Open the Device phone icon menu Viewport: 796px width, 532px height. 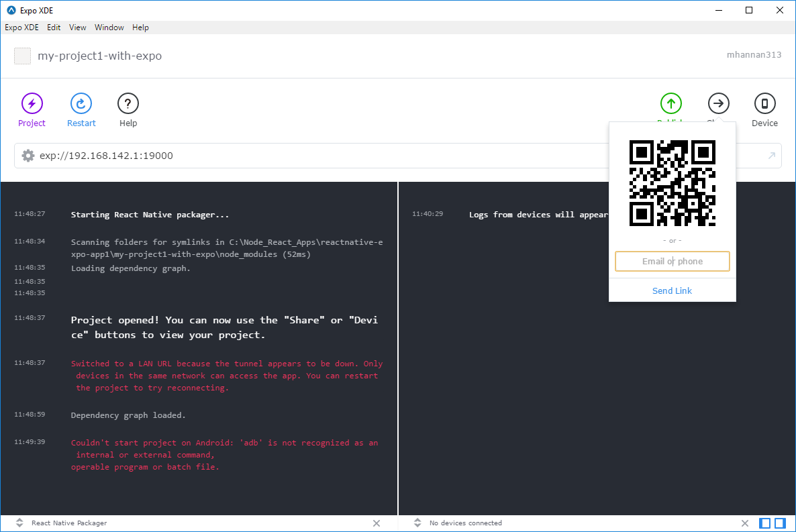coord(764,103)
